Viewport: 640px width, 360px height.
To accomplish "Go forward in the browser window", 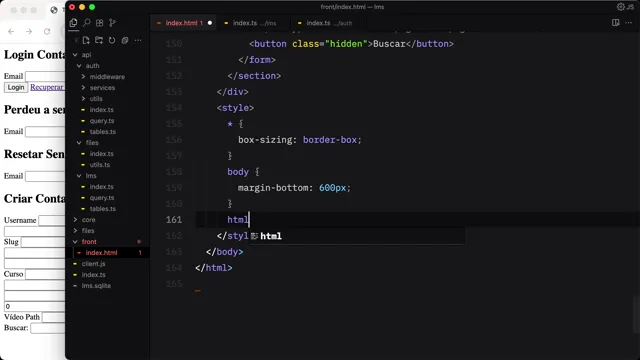I will [29, 31].
